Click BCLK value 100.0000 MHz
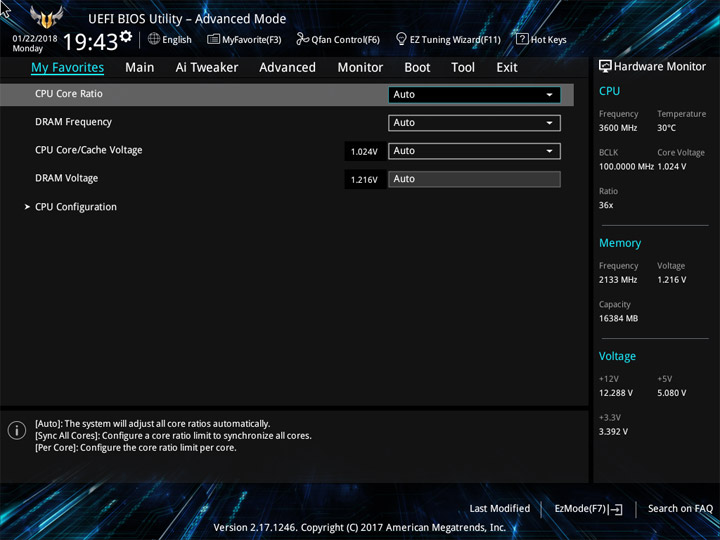 click(x=626, y=166)
